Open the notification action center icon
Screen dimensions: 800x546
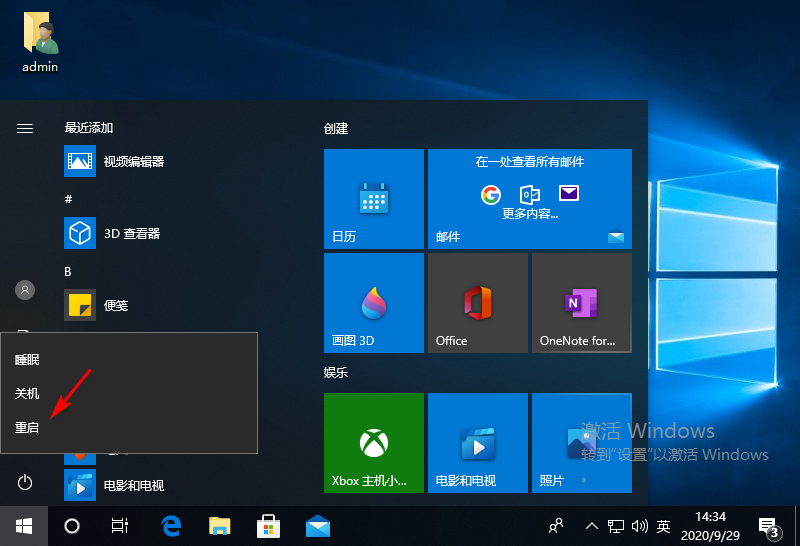pos(768,525)
